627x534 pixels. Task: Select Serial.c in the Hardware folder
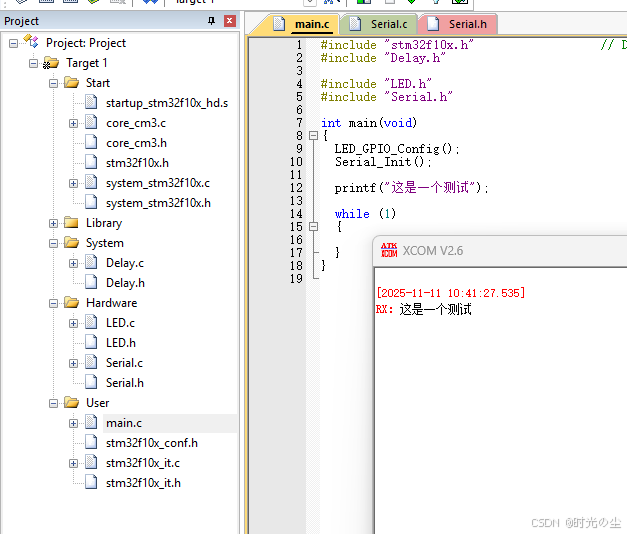[124, 363]
